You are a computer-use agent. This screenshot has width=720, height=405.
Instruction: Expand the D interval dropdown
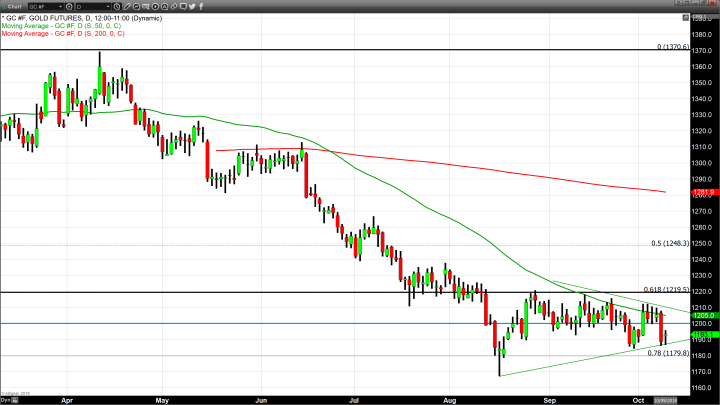108,6
